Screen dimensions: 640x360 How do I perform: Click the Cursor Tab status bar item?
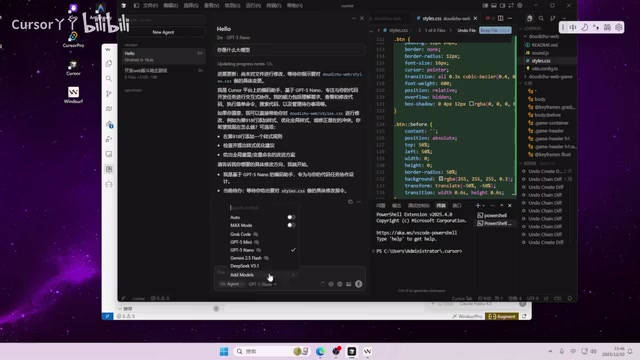click(x=462, y=298)
